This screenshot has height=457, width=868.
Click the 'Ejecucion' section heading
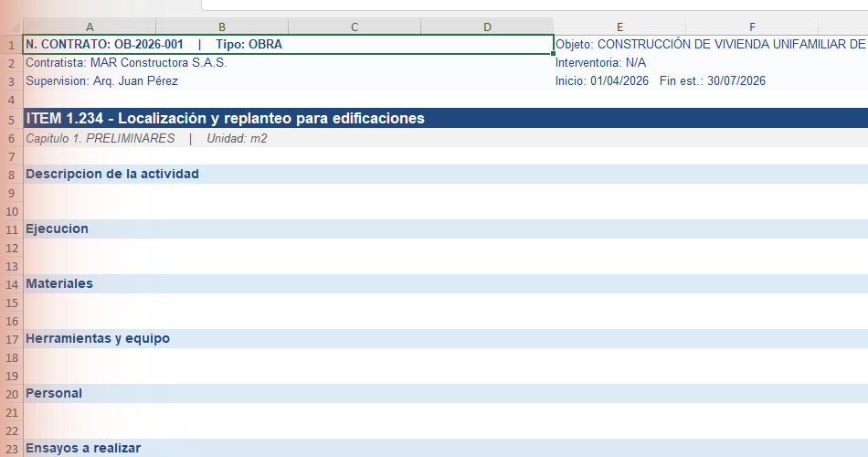pos(446,228)
